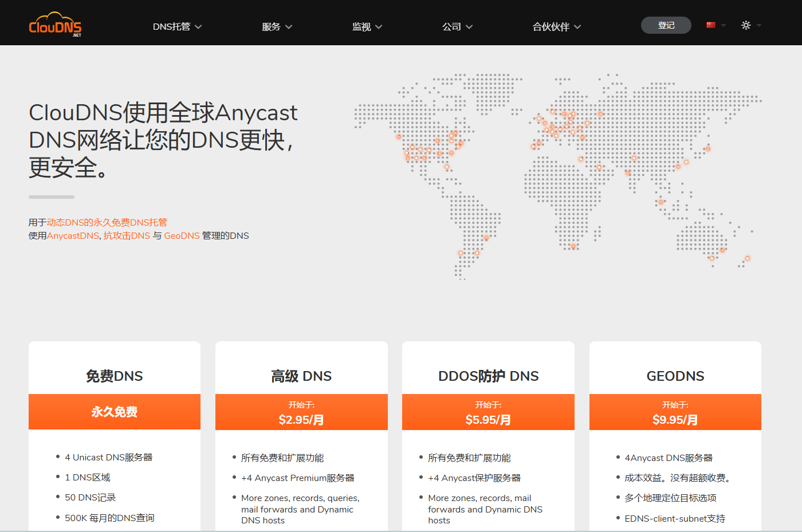Viewport: 802px width, 532px height.
Task: Click '4 Unicast DNS服务器' text
Action: [108, 457]
